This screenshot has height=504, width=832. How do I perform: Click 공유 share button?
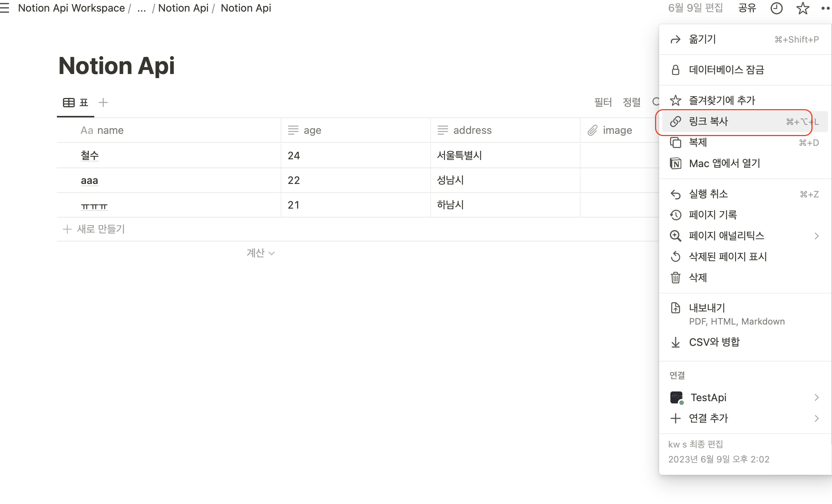pyautogui.click(x=747, y=8)
